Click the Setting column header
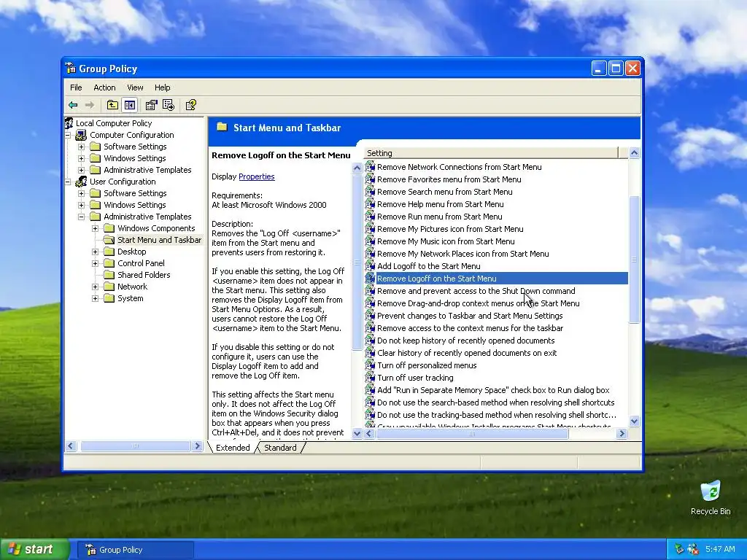The width and height of the screenshot is (747, 560). [x=491, y=153]
